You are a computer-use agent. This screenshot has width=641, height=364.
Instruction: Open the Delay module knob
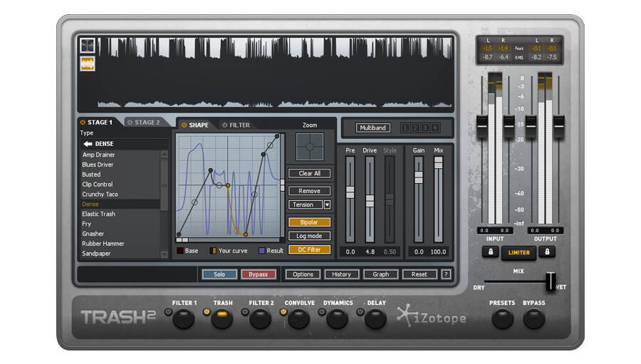click(375, 319)
